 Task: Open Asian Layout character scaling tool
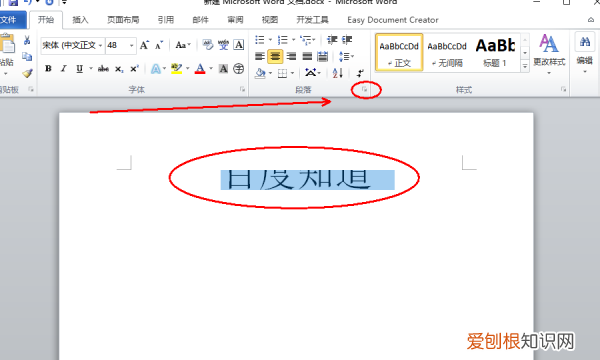click(x=310, y=72)
